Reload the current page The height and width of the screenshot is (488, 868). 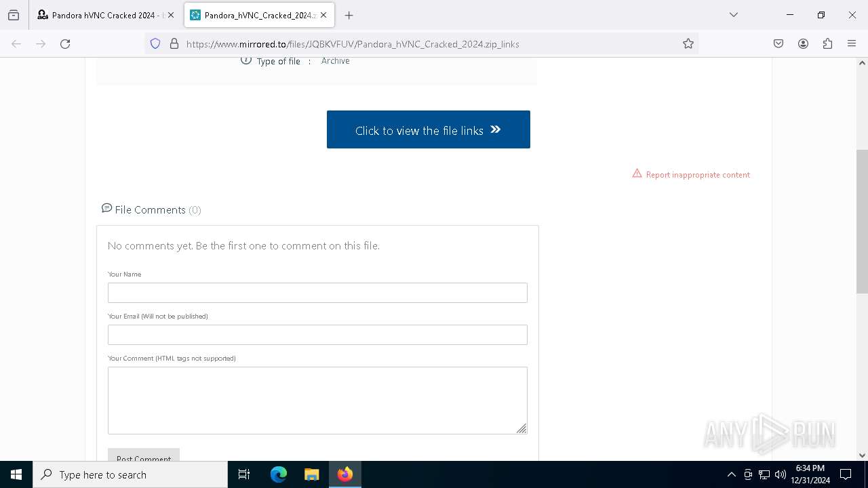(x=65, y=43)
